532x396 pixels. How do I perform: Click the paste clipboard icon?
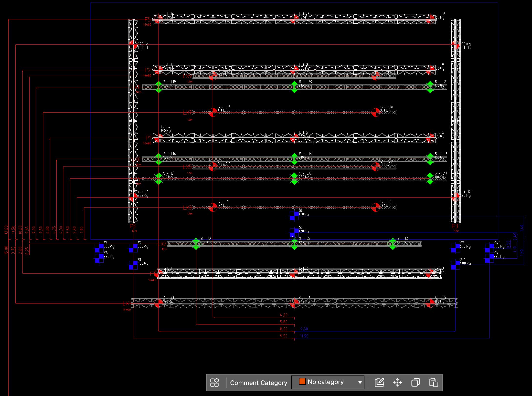(x=434, y=382)
